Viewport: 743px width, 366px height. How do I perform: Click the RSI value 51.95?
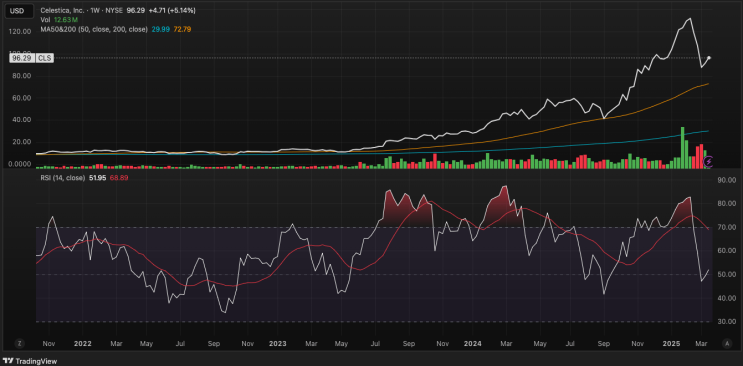(97, 178)
